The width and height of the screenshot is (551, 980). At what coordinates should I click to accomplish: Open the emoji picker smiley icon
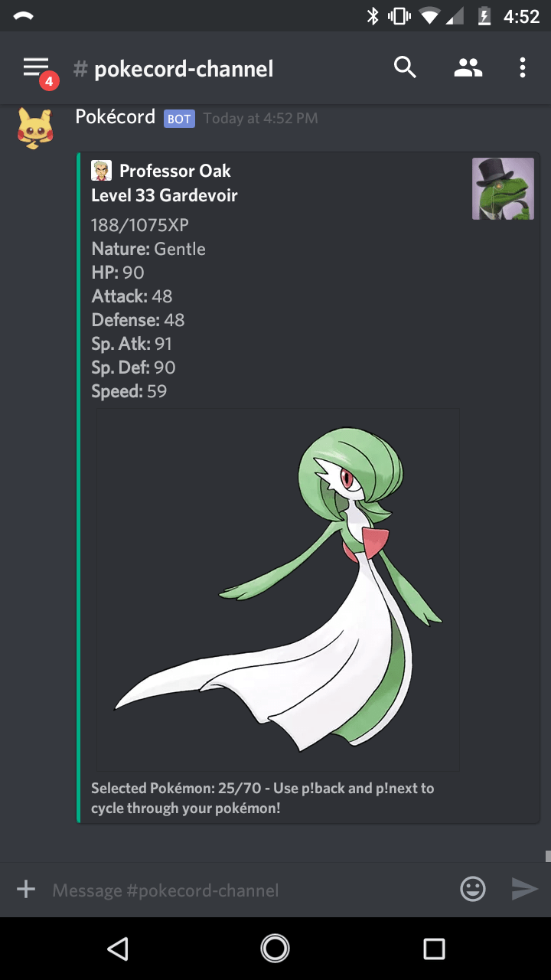(x=473, y=889)
